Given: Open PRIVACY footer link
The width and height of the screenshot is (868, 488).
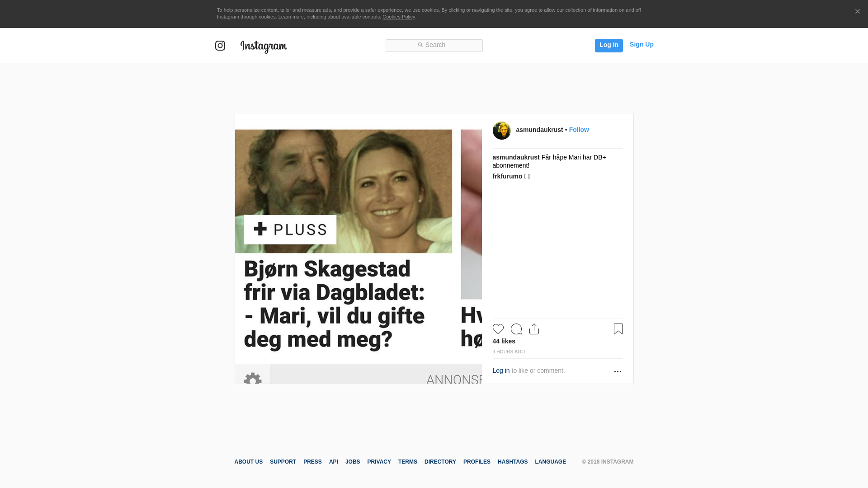Looking at the screenshot, I should tap(379, 462).
